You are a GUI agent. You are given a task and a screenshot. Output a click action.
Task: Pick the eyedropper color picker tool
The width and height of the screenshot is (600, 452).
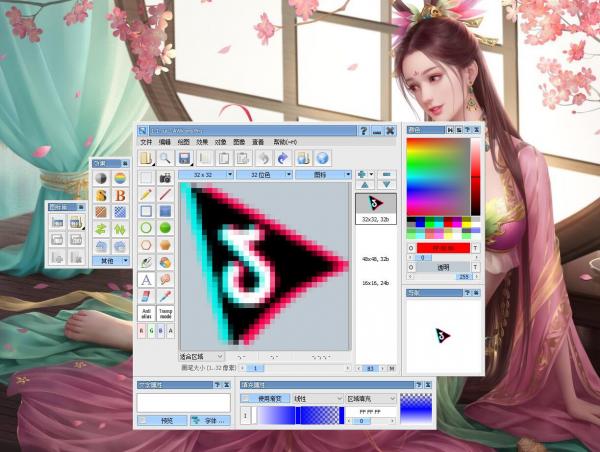(165, 297)
